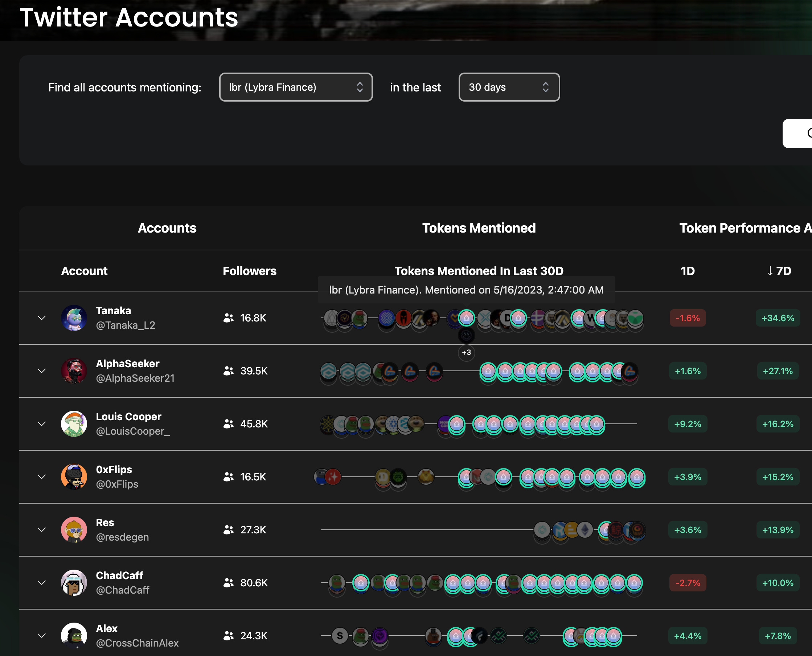Viewport: 812px width, 656px height.
Task: Click AlphaSeeker's profile avatar
Action: tap(74, 371)
